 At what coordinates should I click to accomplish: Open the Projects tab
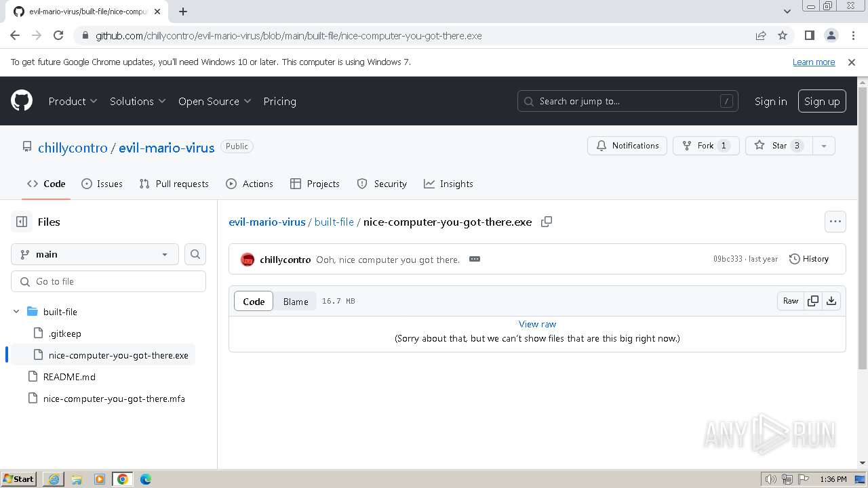click(x=315, y=184)
